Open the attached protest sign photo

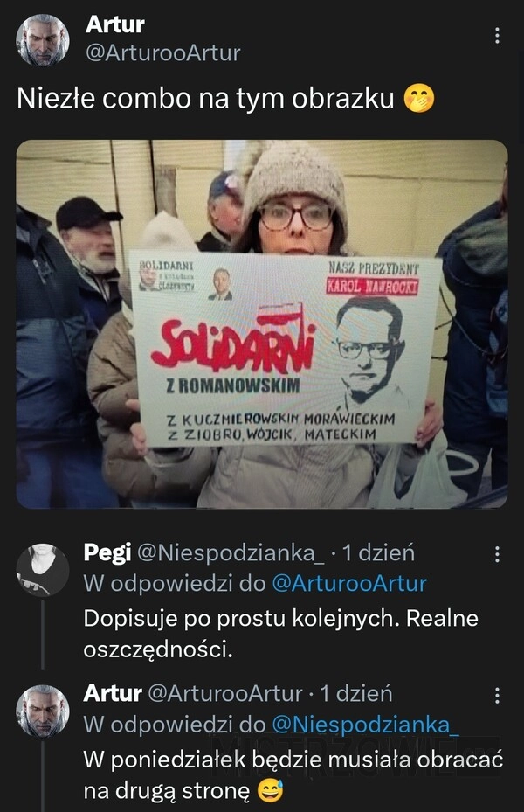click(x=262, y=324)
